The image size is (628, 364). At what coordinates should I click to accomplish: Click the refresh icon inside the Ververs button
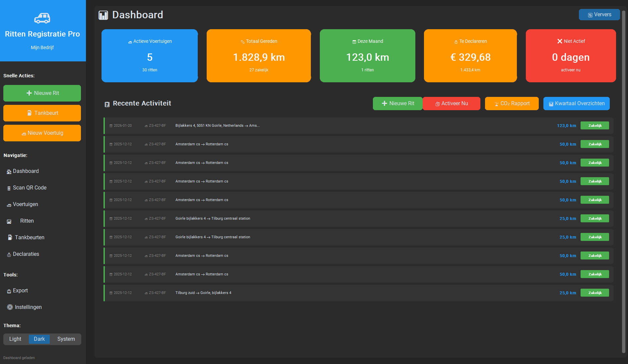(x=590, y=15)
